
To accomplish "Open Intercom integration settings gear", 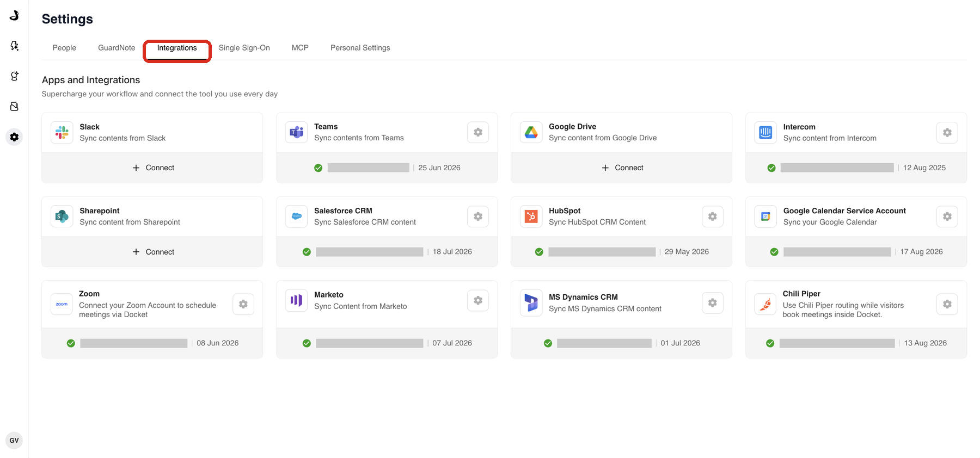I will pyautogui.click(x=947, y=133).
